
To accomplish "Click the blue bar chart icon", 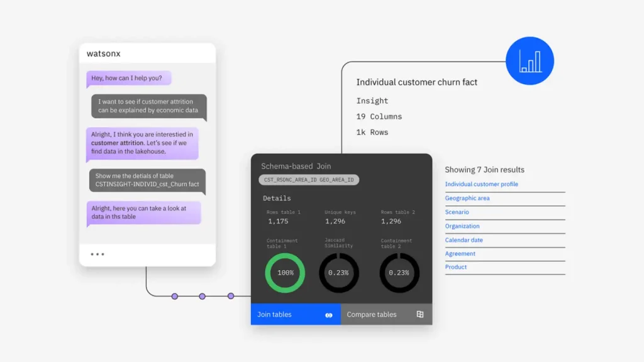I will coord(530,61).
